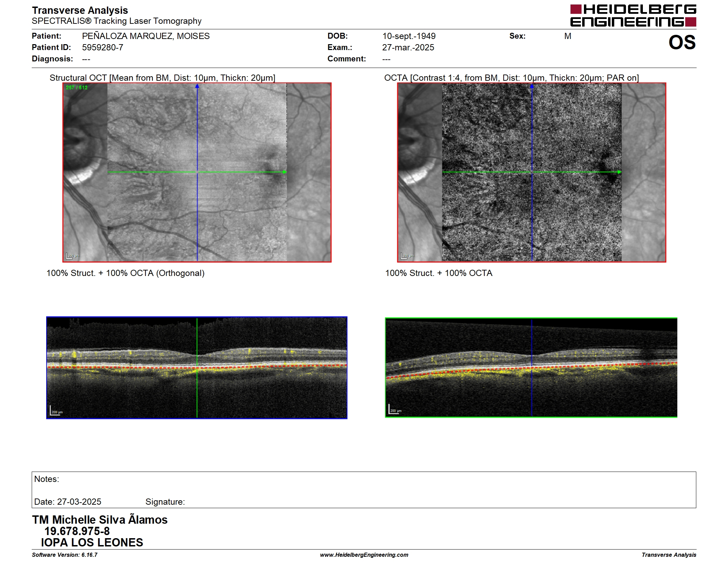Click blue arrowhead atop OCTA scan line
This screenshot has height=563, width=728.
532,86
